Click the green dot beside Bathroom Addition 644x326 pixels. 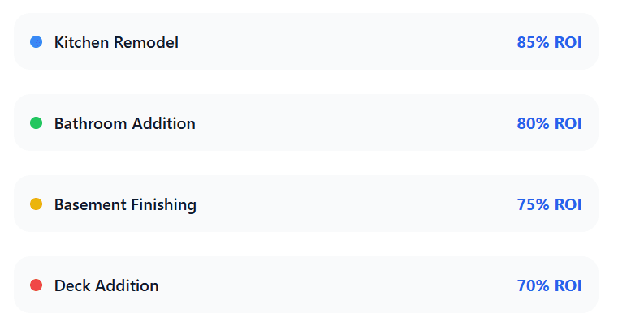click(x=37, y=123)
